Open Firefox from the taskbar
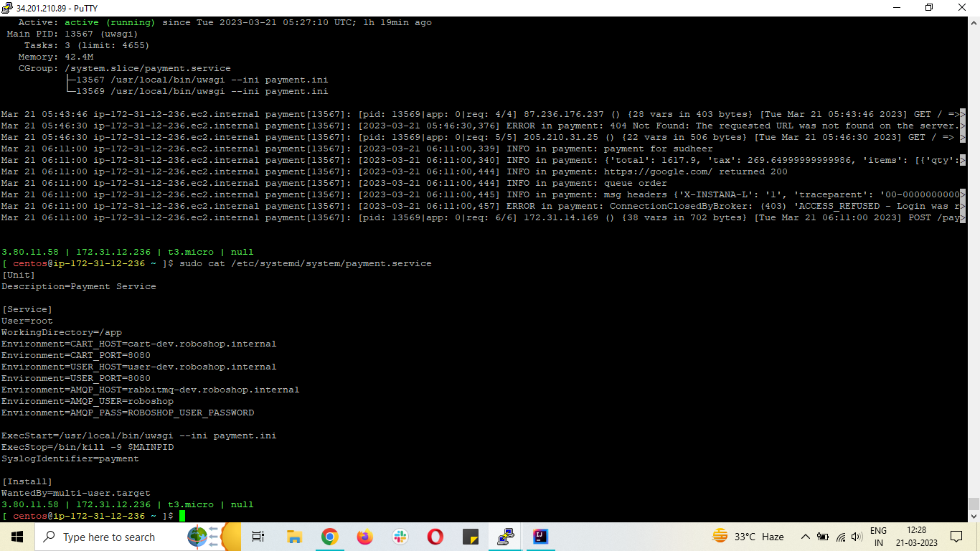The width and height of the screenshot is (980, 551). (364, 537)
